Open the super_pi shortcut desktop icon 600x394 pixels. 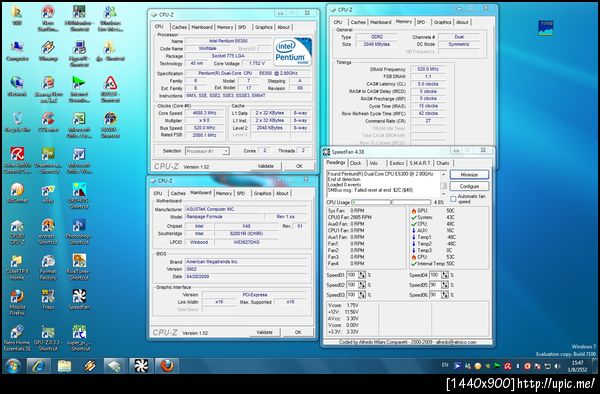point(79,338)
